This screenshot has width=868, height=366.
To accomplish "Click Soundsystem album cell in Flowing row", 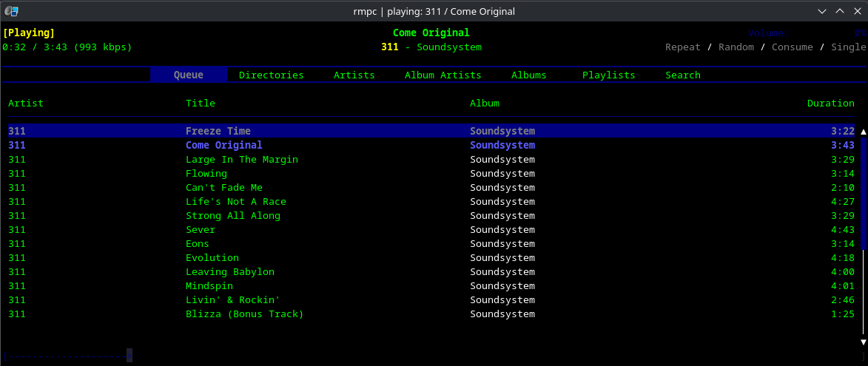I will coord(502,174).
